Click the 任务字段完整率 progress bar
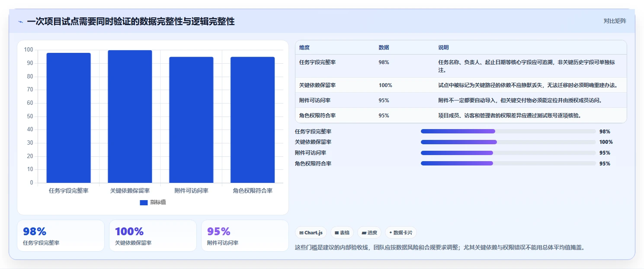This screenshot has height=269, width=644. click(x=508, y=131)
